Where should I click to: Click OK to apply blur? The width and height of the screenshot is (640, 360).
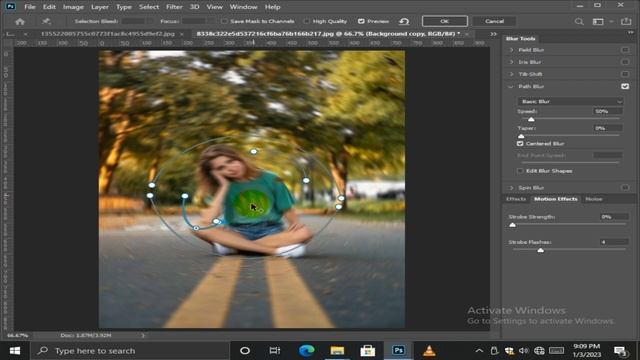tap(445, 21)
